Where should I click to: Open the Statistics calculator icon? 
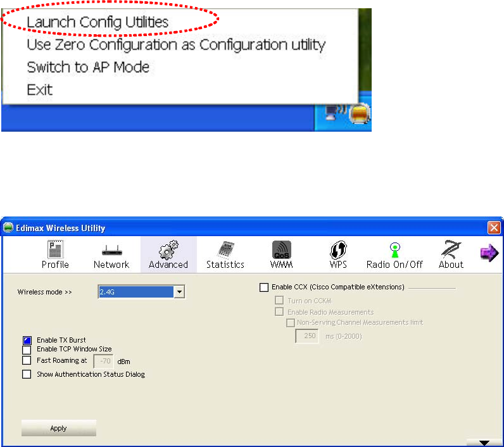click(x=225, y=249)
